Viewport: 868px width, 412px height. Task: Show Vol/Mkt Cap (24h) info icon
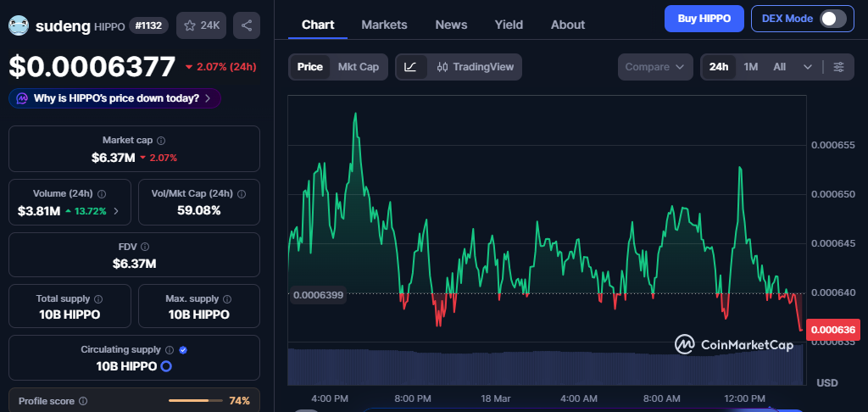(x=242, y=194)
